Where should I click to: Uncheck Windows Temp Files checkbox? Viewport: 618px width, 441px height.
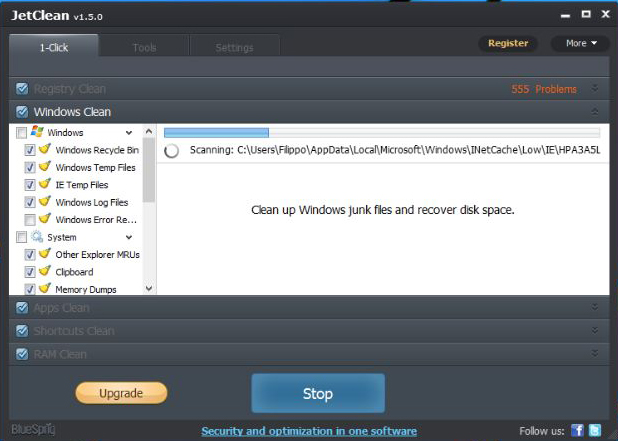pos(30,167)
